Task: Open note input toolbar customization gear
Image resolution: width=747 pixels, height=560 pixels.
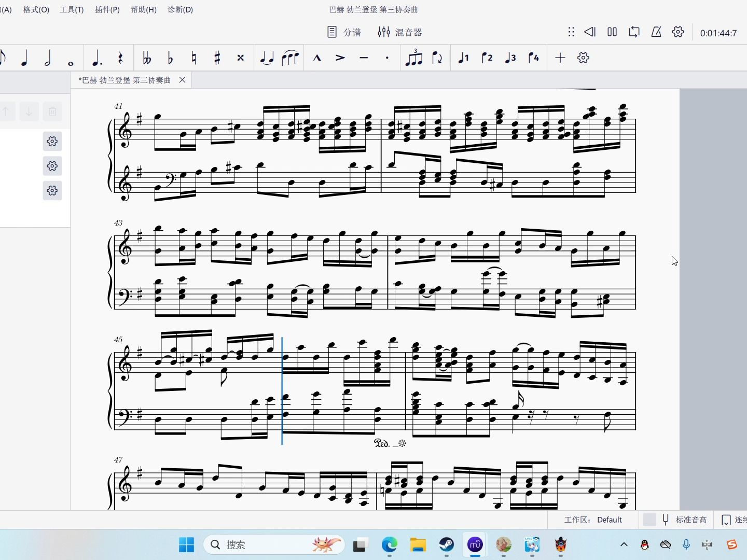Action: (x=583, y=58)
